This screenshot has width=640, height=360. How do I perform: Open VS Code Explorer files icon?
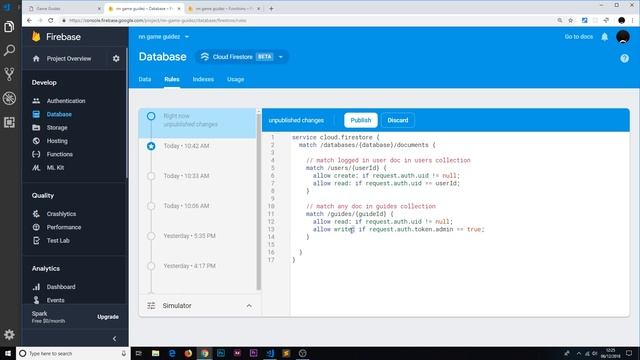pyautogui.click(x=9, y=27)
